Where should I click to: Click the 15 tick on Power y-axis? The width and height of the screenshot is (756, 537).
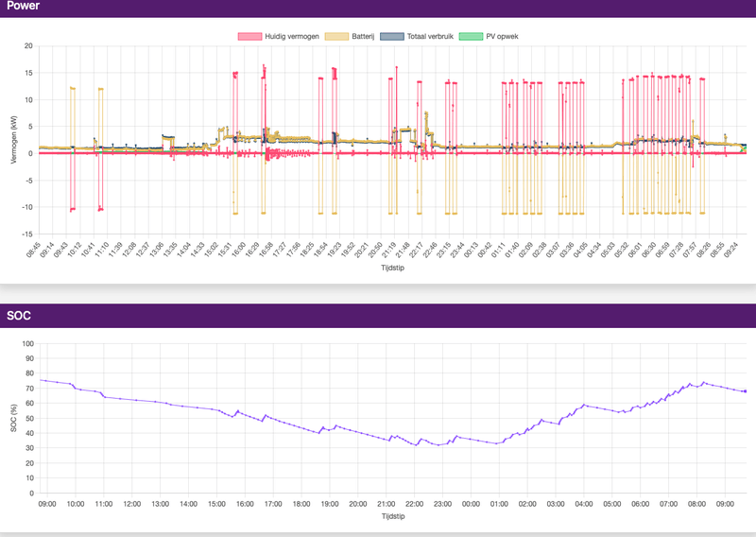tap(28, 73)
